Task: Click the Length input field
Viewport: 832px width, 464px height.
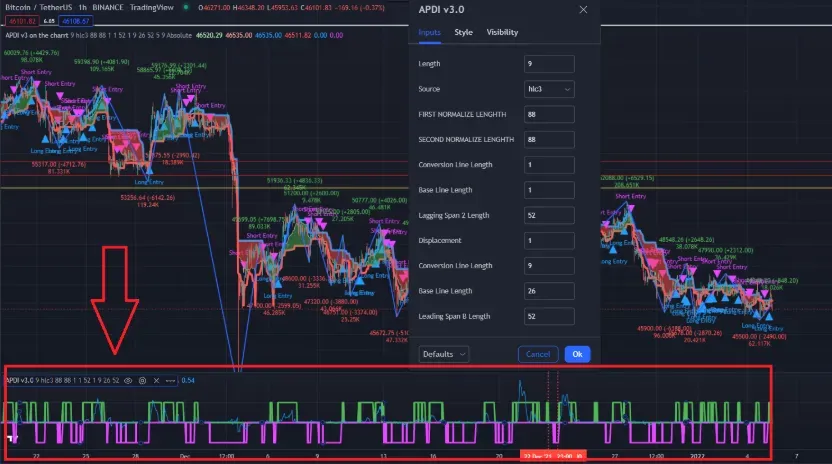Action: [x=549, y=64]
